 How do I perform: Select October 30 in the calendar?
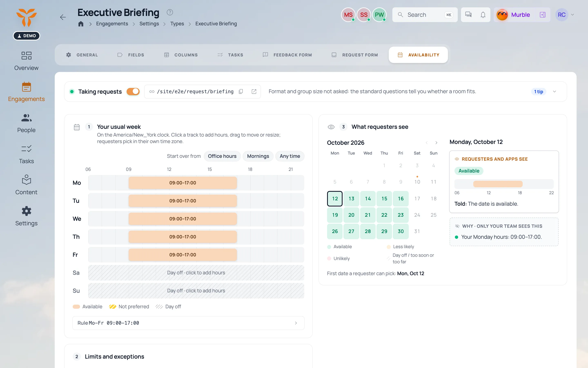pos(401,231)
